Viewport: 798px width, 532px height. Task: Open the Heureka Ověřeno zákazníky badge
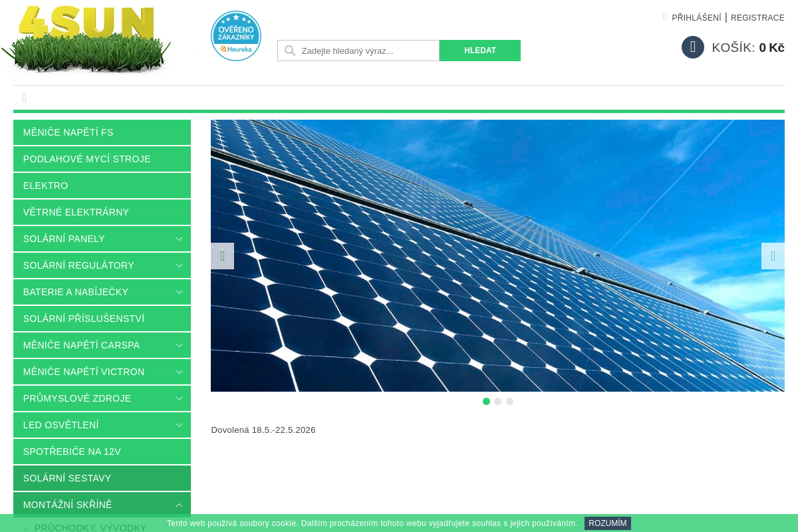tap(236, 36)
